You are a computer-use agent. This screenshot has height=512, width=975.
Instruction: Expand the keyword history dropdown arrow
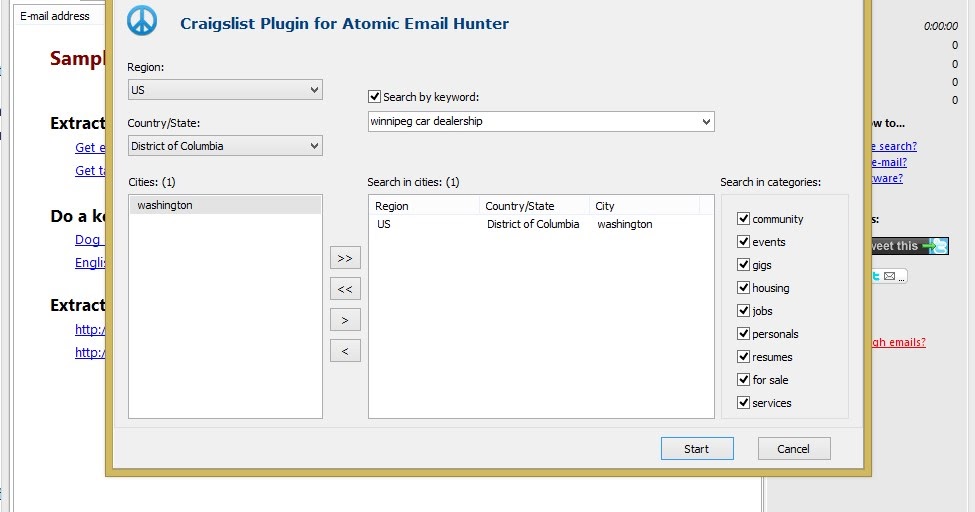click(706, 121)
